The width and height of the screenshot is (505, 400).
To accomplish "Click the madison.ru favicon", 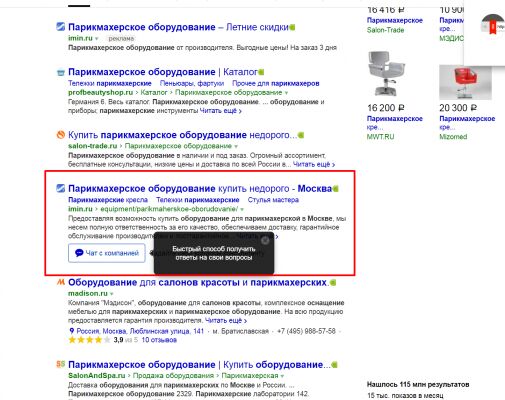I will 60,282.
